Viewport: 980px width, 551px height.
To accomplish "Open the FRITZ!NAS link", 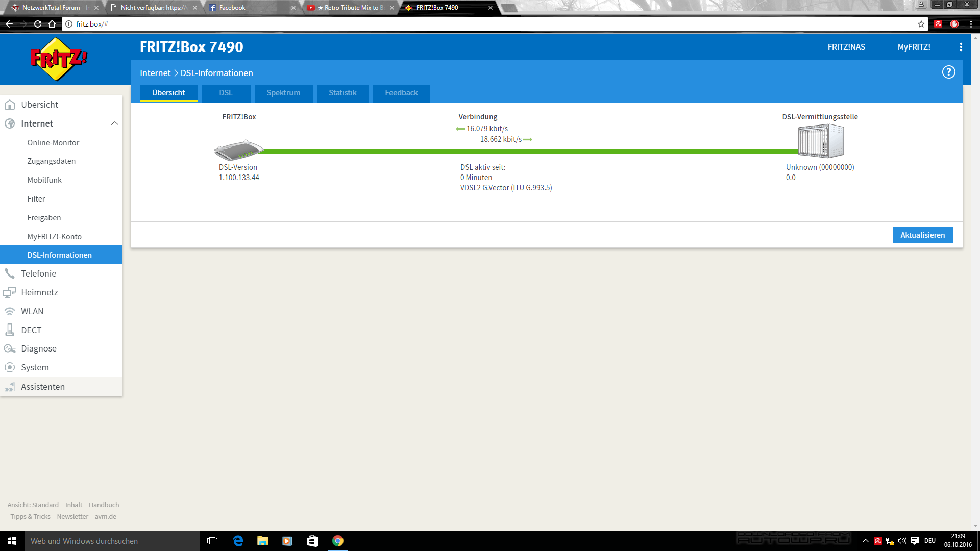I will click(x=846, y=47).
